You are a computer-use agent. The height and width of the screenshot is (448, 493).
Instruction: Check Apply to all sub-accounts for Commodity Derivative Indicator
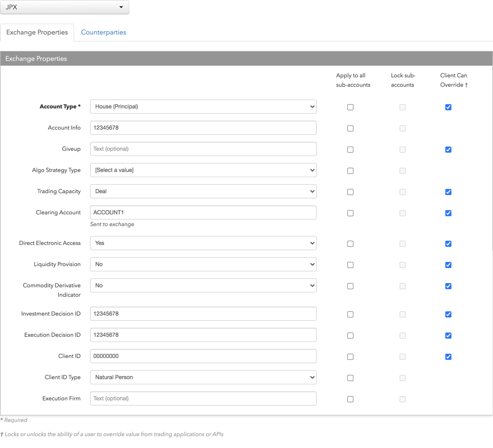coord(350,286)
